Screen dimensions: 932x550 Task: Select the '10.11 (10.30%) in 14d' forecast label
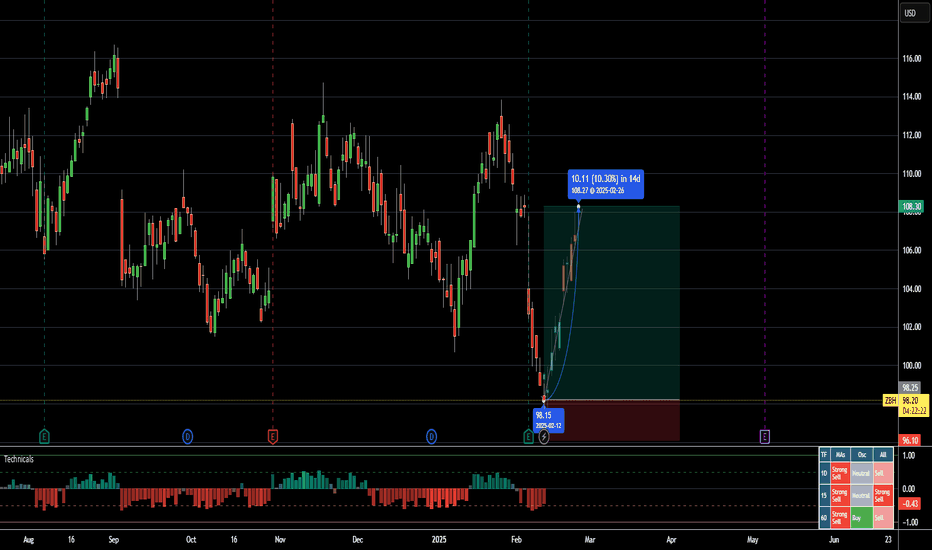[605, 183]
